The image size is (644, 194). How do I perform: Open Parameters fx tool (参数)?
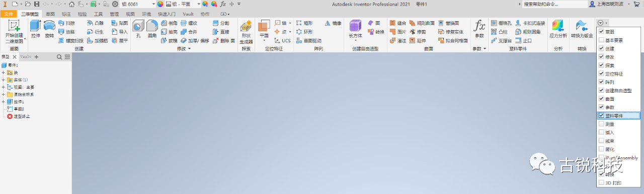[479, 29]
